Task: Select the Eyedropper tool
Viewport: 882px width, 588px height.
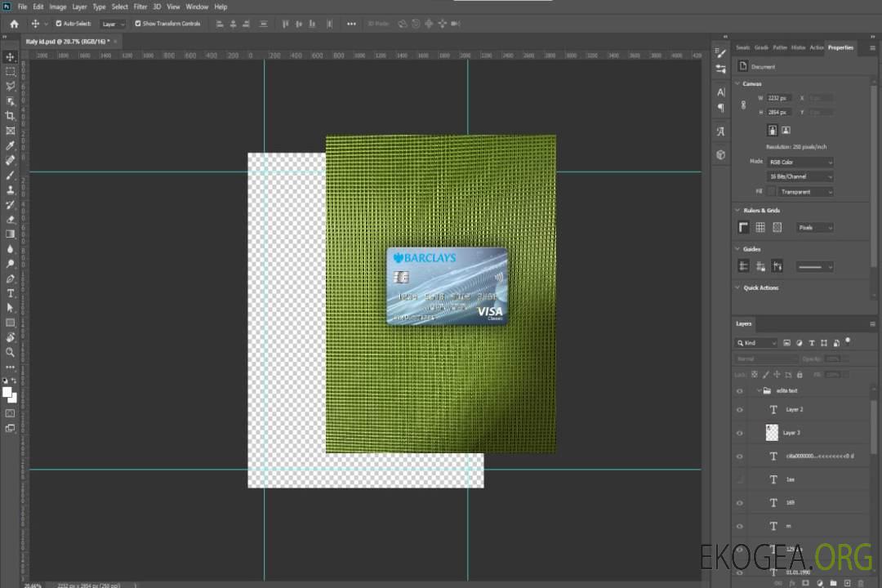Action: pos(11,145)
